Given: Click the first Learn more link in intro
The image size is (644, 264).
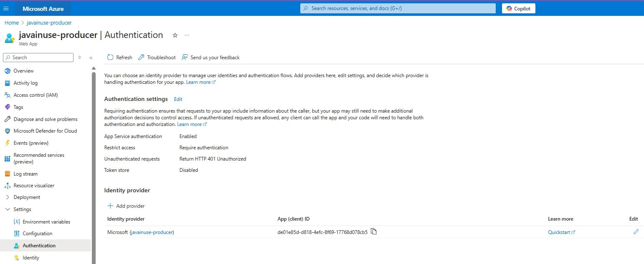Looking at the screenshot, I should click(x=200, y=82).
